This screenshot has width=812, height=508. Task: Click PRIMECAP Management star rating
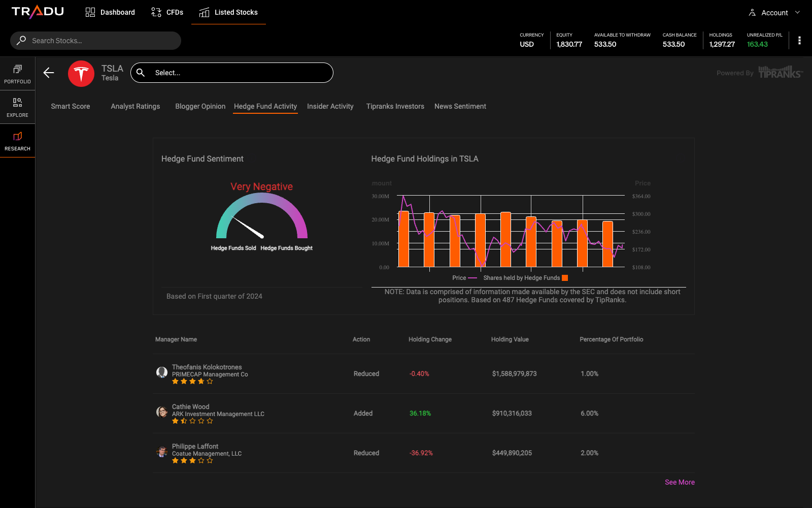coord(192,382)
